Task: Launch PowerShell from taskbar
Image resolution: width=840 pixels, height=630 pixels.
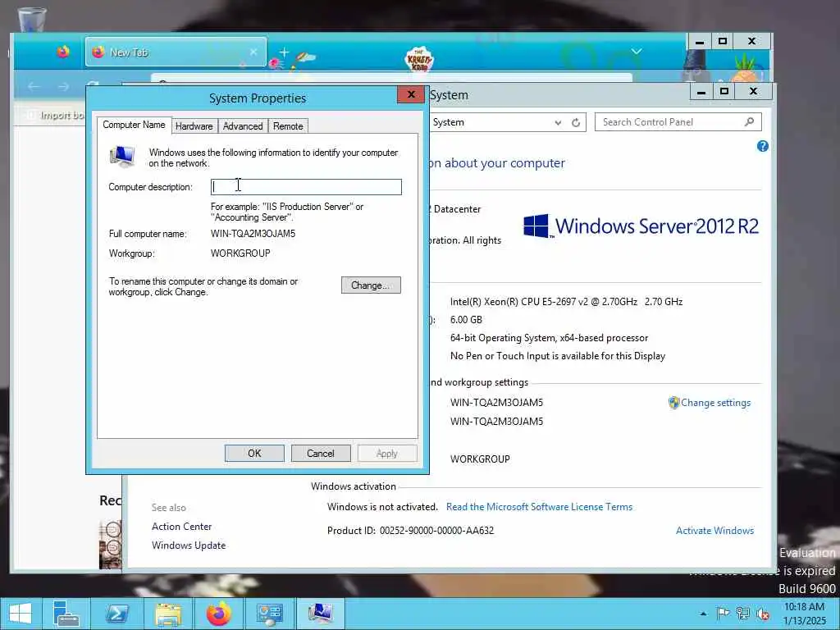Action: pyautogui.click(x=116, y=614)
